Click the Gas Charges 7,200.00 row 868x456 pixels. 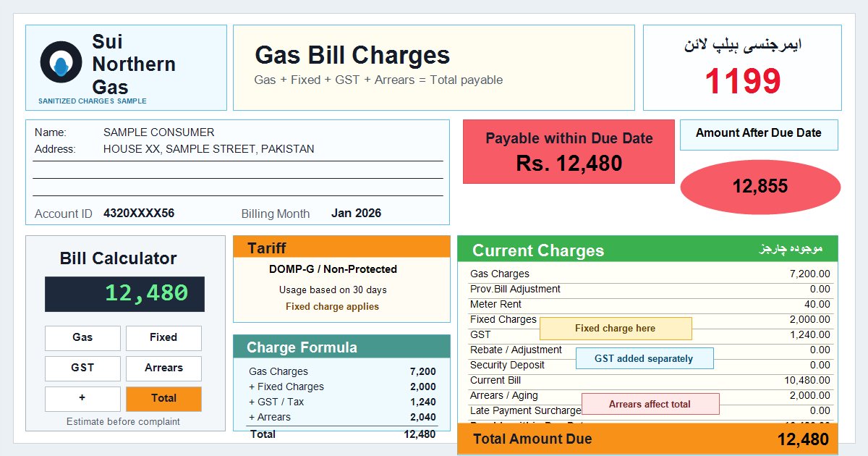(650, 274)
